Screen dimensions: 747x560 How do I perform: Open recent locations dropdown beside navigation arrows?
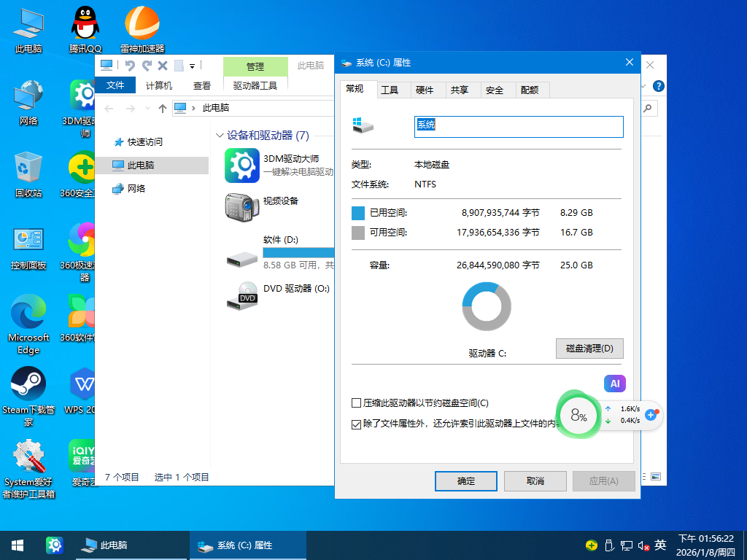[x=147, y=108]
